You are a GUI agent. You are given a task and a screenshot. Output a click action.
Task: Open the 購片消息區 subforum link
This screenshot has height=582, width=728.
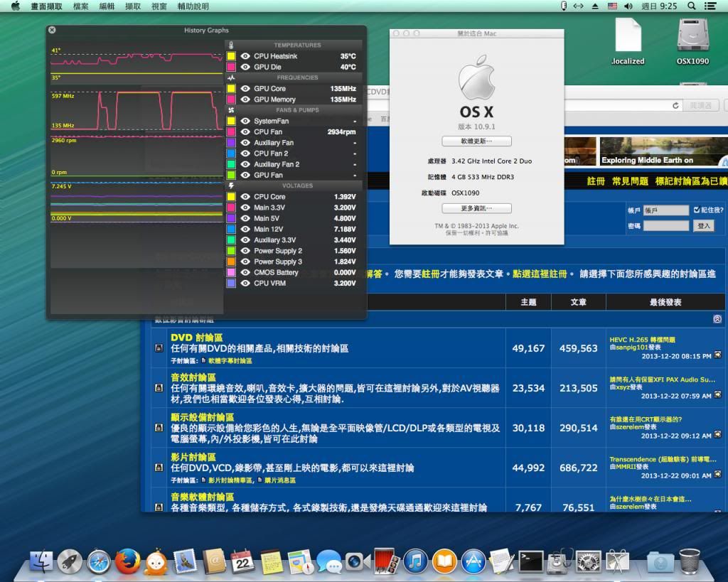coord(280,480)
